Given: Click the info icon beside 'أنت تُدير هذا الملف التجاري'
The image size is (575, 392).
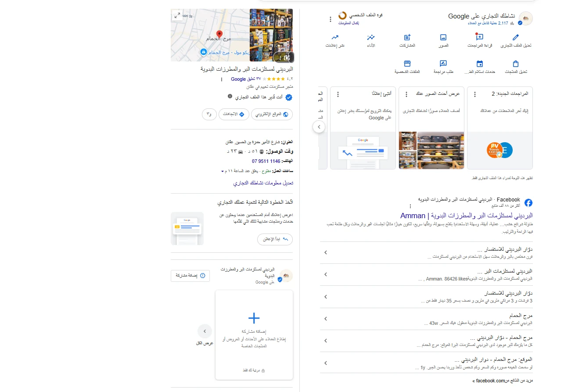Looking at the screenshot, I should [x=230, y=96].
